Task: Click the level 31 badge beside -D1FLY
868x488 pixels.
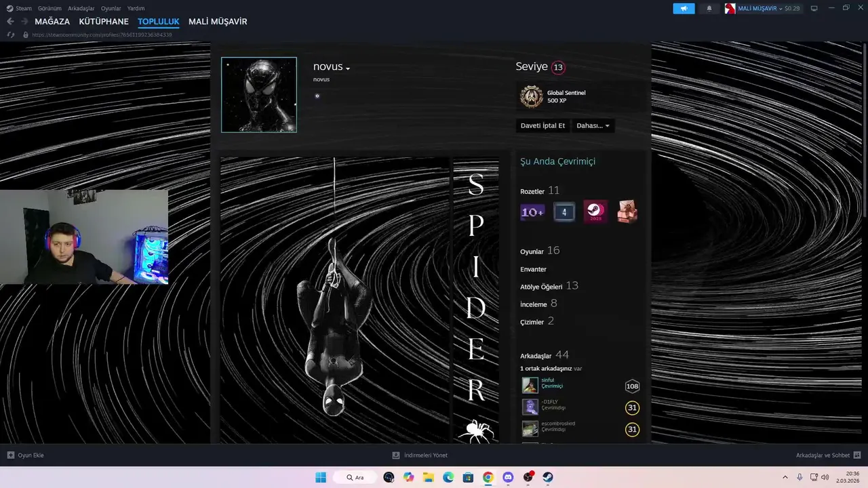Action: (x=632, y=408)
